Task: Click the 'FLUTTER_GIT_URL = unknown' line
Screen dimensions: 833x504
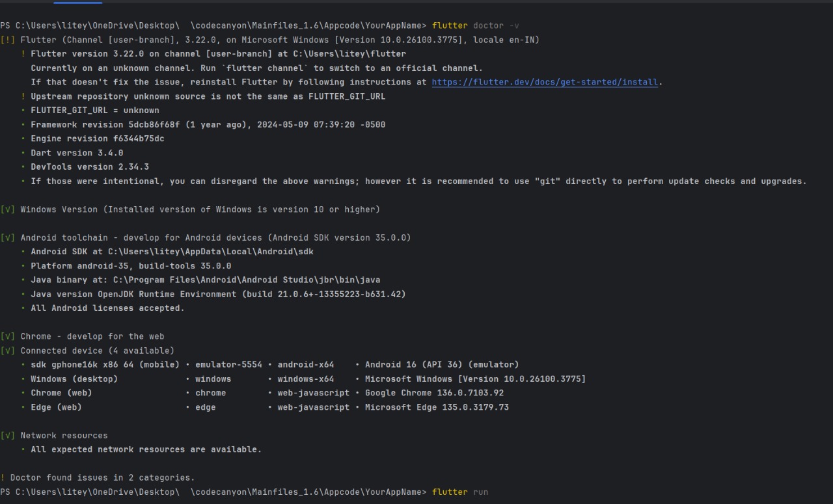Action: 90,111
